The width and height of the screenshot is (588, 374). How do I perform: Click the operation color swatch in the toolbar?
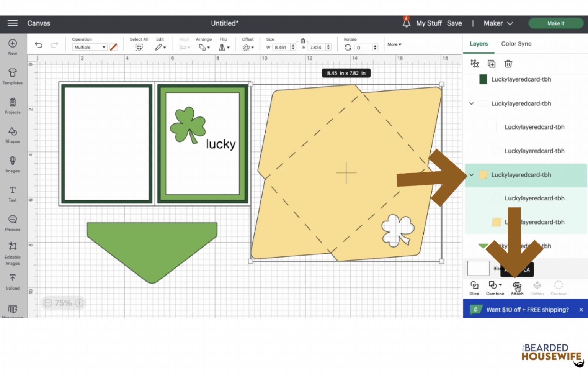[x=113, y=47]
